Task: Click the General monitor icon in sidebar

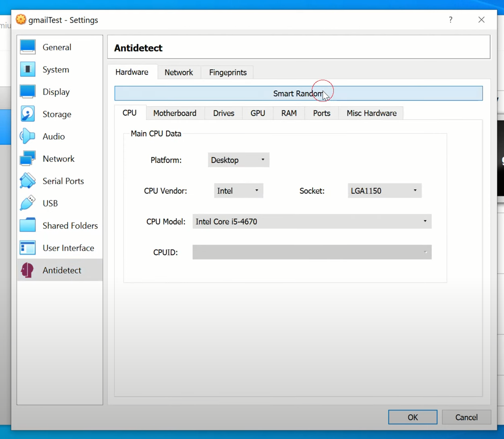Action: coord(28,47)
